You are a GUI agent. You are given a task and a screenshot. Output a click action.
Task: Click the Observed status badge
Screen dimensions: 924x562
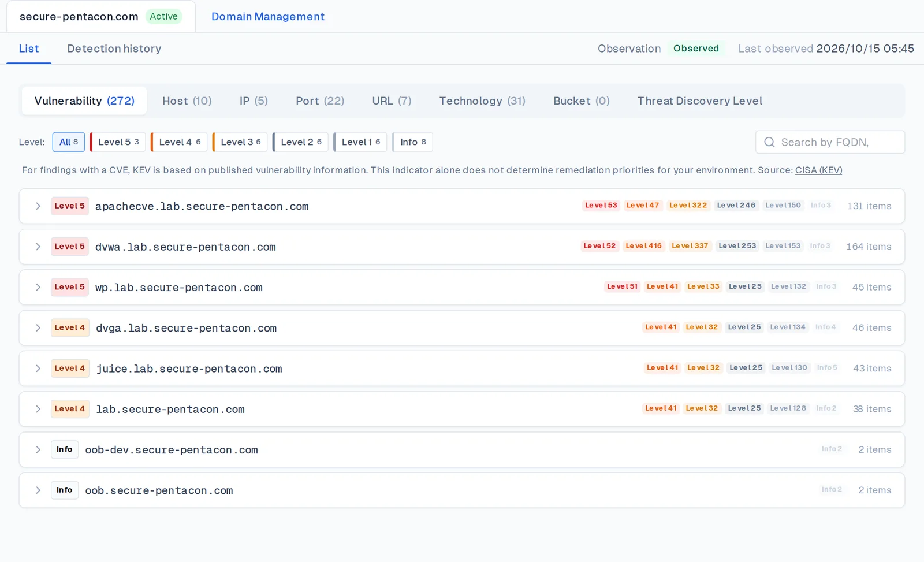696,49
